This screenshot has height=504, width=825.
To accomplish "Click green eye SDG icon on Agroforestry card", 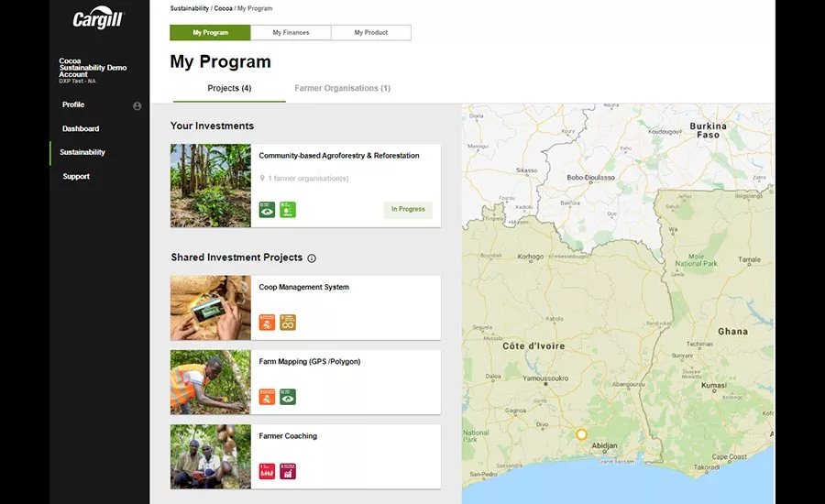I will (x=267, y=210).
